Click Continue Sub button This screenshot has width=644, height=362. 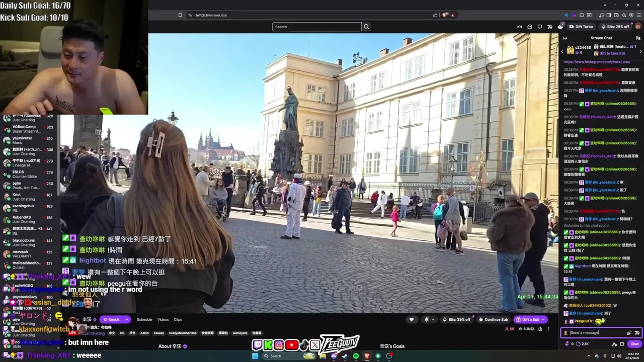coord(493,319)
